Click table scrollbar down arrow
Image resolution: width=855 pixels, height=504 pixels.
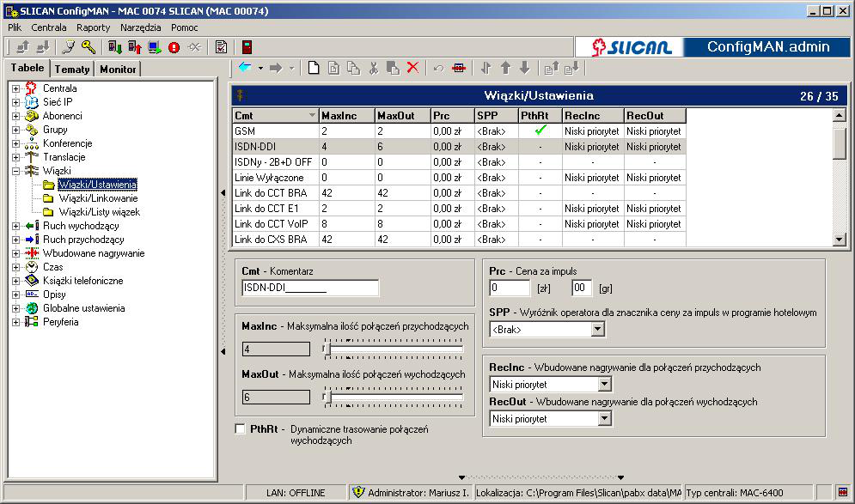point(840,239)
